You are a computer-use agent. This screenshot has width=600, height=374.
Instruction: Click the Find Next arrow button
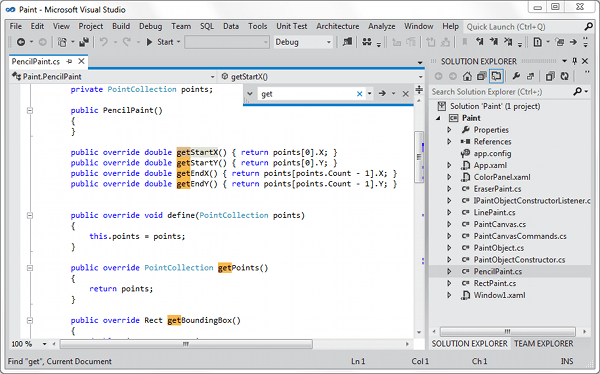(x=382, y=93)
